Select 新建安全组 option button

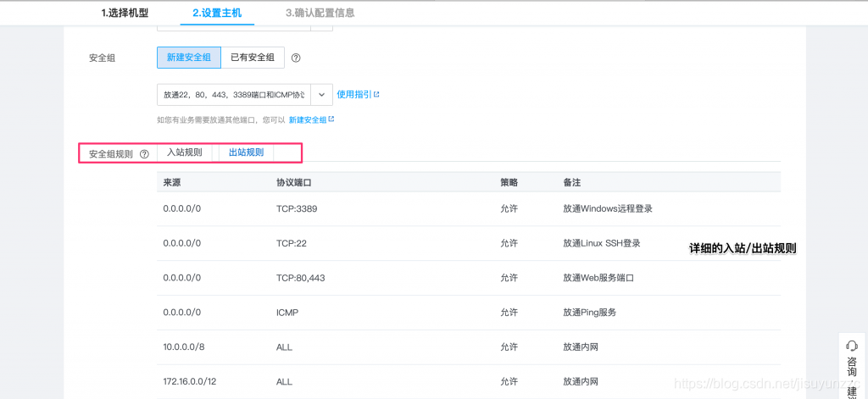[189, 58]
